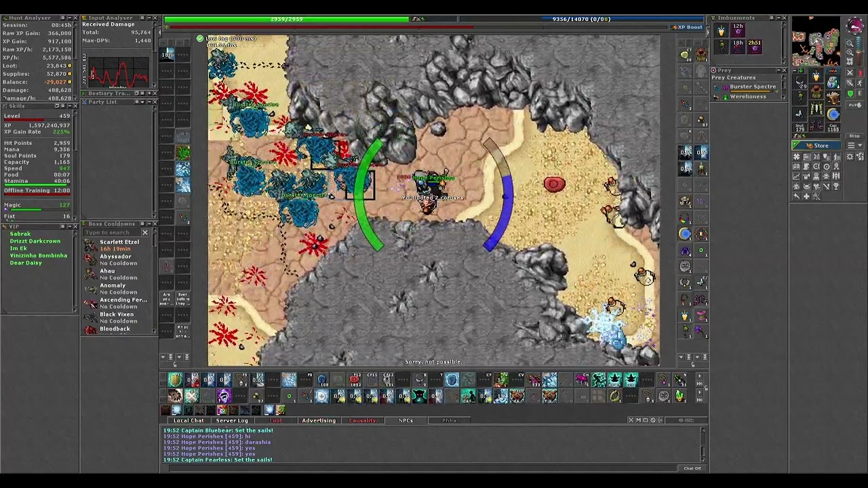Screen dimensions: 868x488
Task: Use the purple skull action bar slot
Action: (x=224, y=396)
